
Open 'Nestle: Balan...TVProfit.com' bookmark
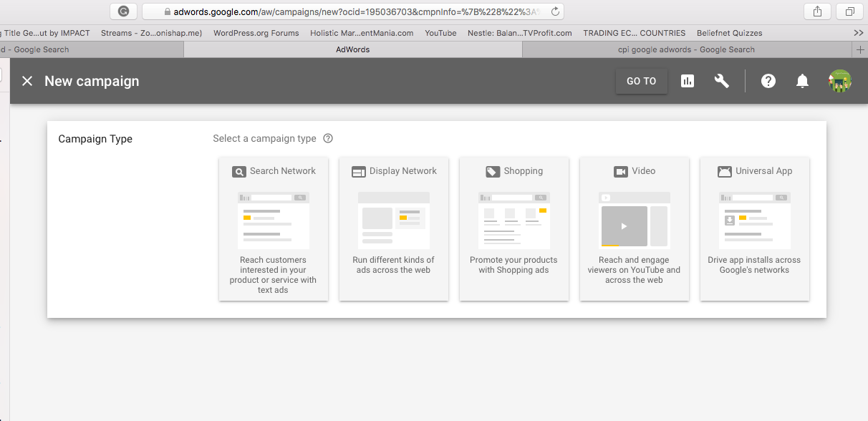click(x=520, y=33)
